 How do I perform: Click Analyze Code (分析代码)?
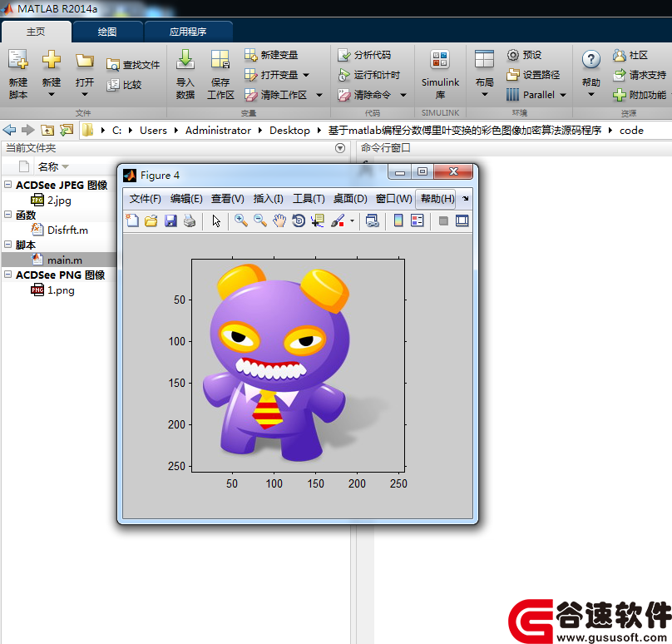[364, 55]
